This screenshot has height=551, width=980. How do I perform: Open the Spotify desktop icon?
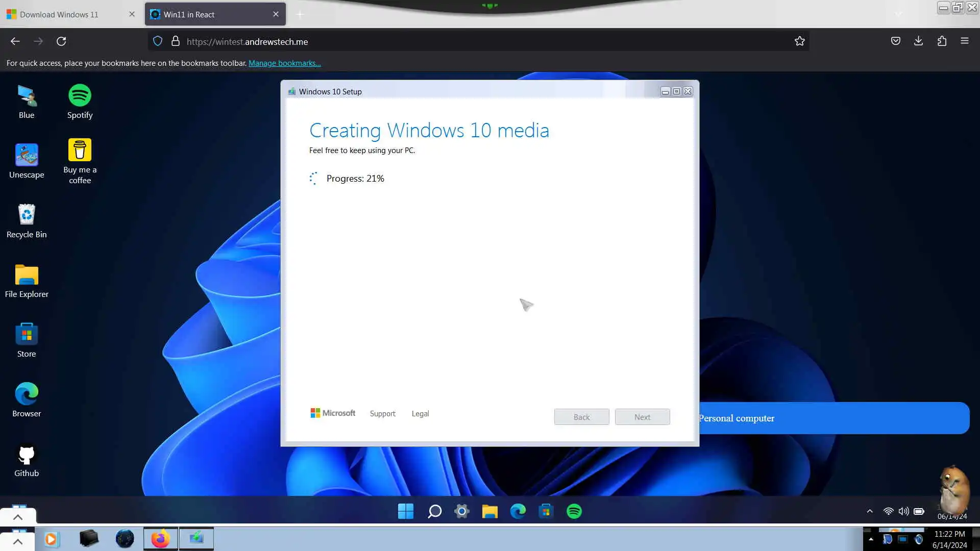(x=80, y=96)
